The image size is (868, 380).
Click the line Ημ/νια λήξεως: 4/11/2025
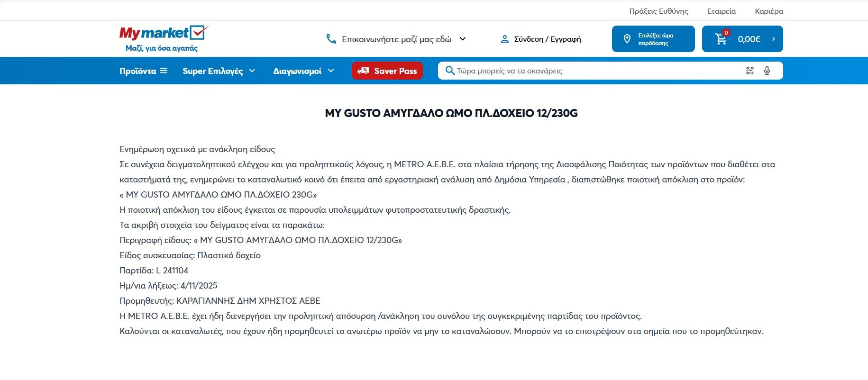pyautogui.click(x=168, y=286)
